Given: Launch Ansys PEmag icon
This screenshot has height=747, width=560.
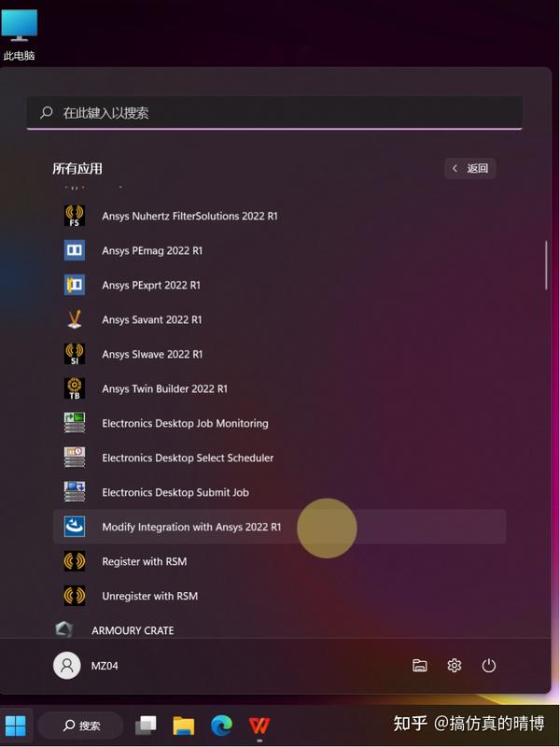Looking at the screenshot, I should tap(75, 250).
